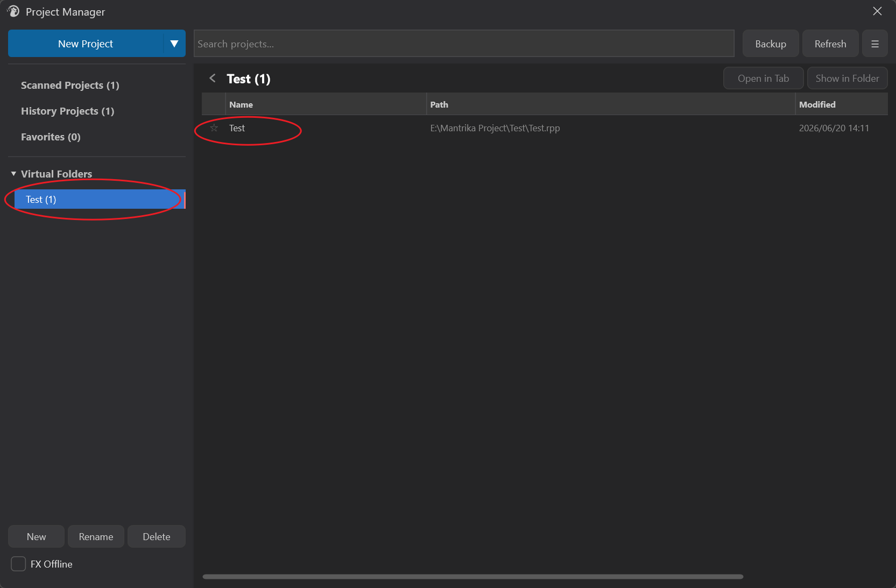Sort by the Path column header
The width and height of the screenshot is (896, 588).
tap(611, 104)
